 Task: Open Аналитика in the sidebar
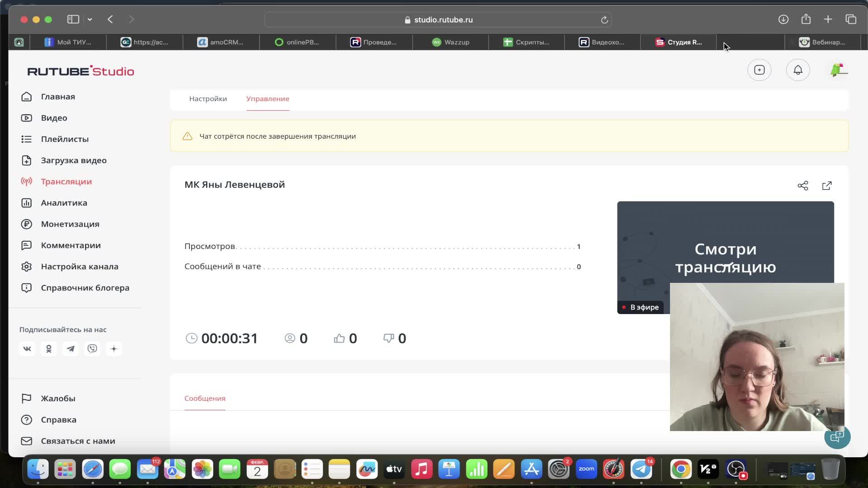click(x=64, y=203)
